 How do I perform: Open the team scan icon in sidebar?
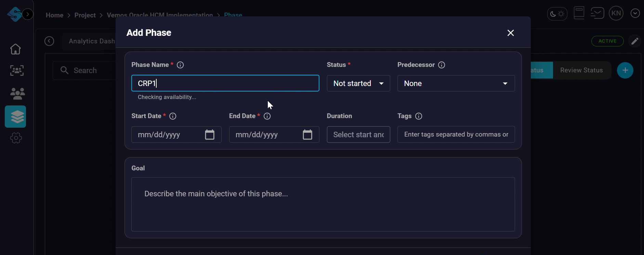[17, 71]
